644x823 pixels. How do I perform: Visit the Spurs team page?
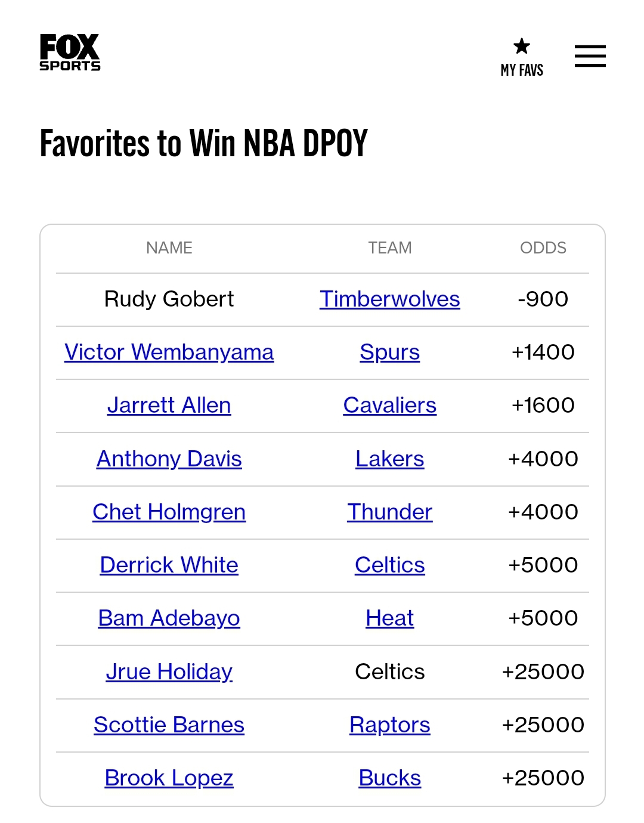[x=390, y=352]
